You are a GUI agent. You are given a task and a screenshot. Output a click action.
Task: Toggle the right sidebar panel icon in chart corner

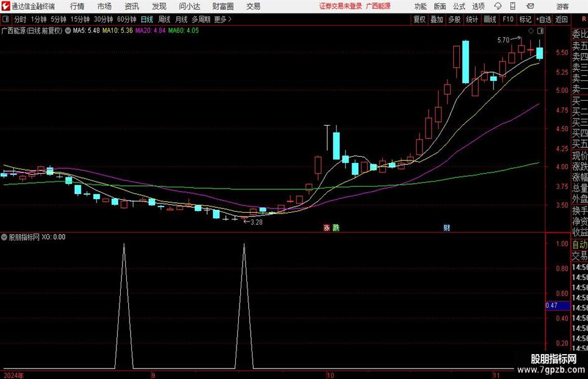pos(540,30)
